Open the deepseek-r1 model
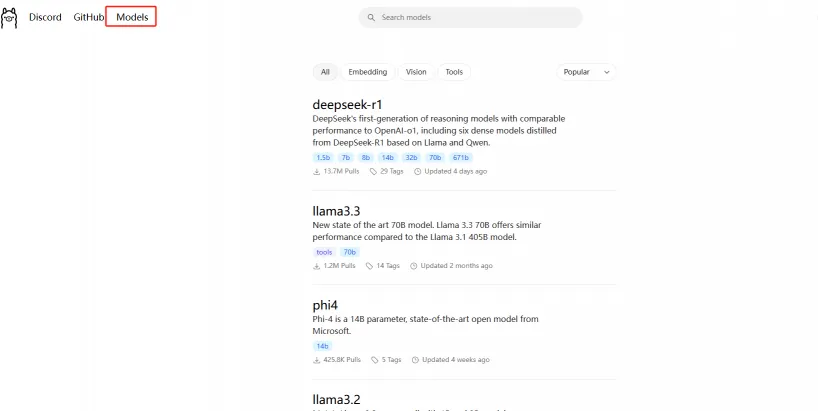Screen dimensions: 818x411 347,104
